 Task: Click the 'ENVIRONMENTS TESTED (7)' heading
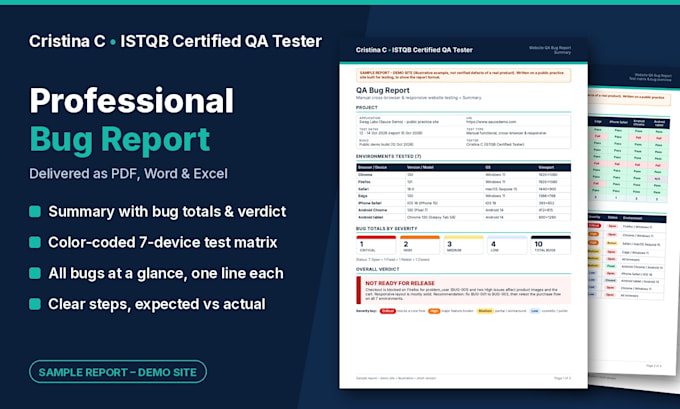[x=389, y=156]
